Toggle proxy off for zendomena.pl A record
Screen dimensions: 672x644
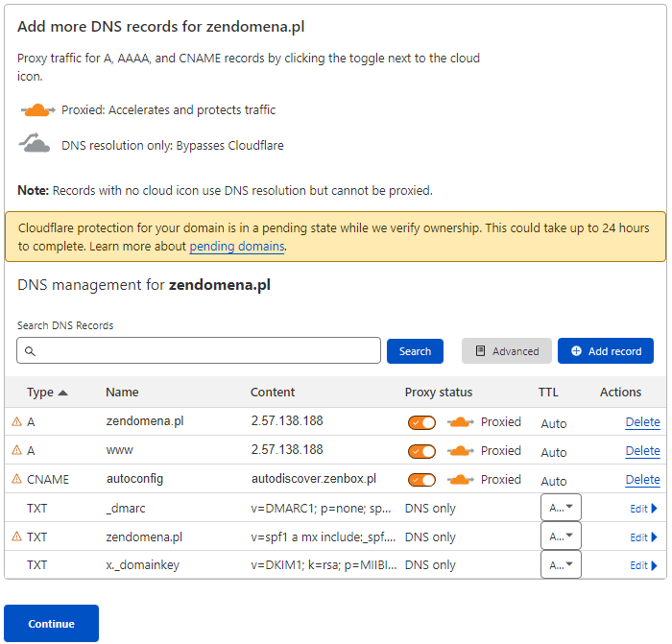pos(421,422)
